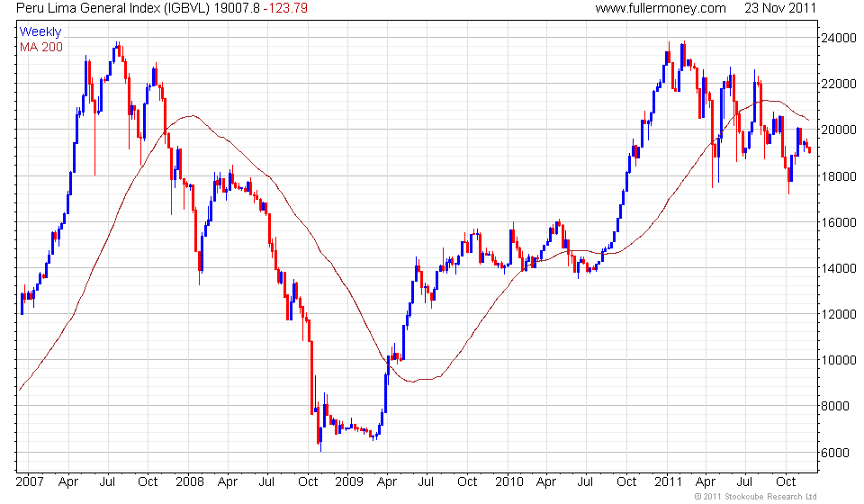Image resolution: width=864 pixels, height=504 pixels.
Task: Click the 24000 y-axis label
Action: [839, 38]
